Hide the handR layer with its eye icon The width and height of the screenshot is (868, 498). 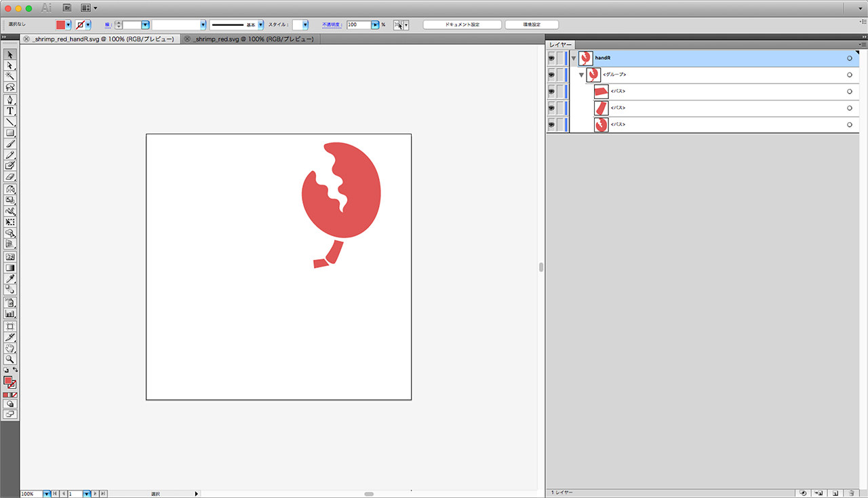pyautogui.click(x=551, y=58)
